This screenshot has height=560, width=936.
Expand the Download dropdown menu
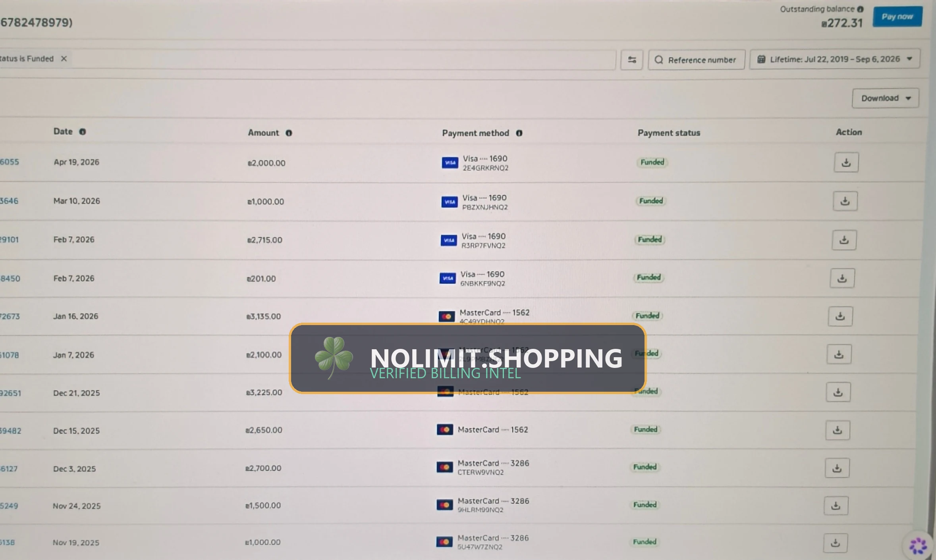885,98
